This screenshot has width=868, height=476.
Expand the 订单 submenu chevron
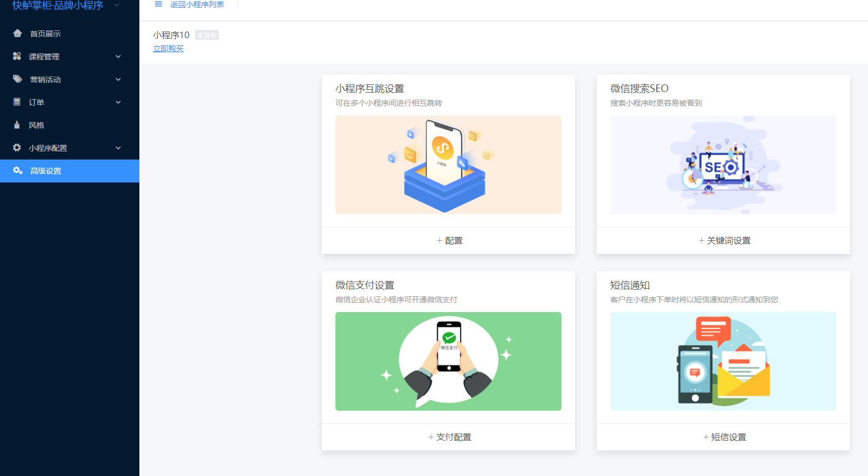click(118, 102)
